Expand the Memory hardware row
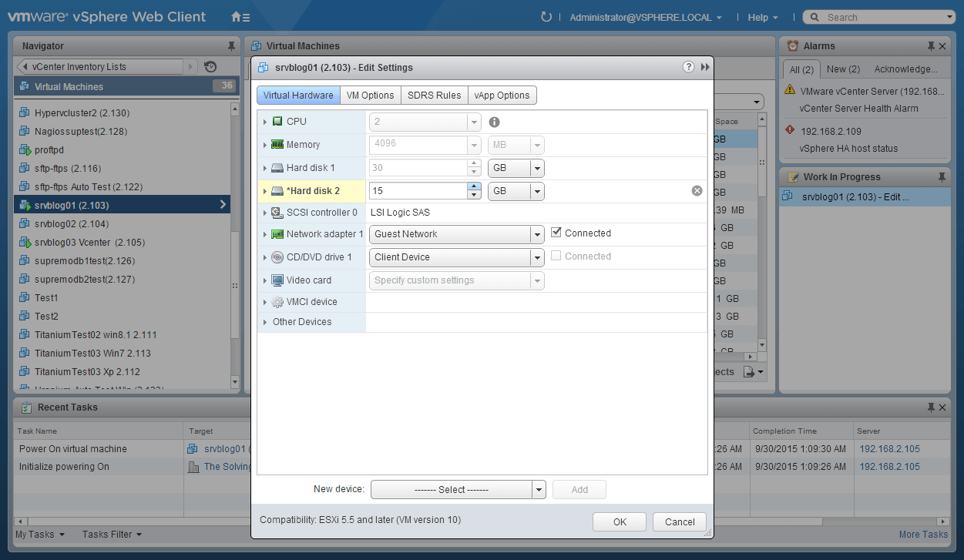The height and width of the screenshot is (560, 964). coord(265,145)
